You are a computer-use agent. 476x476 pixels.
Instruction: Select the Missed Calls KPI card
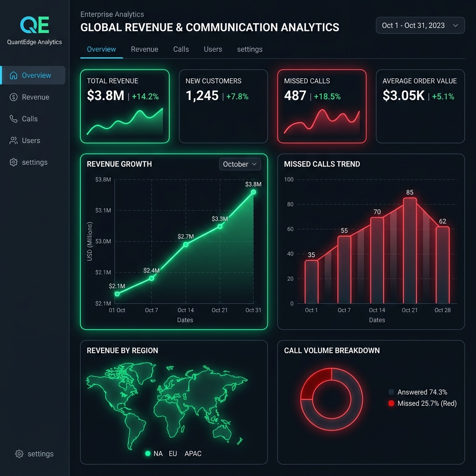(322, 106)
